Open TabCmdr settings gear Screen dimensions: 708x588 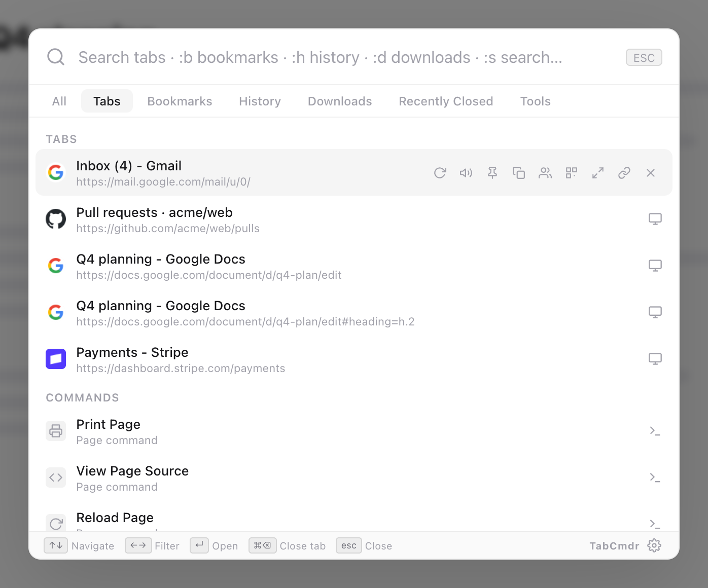point(654,545)
